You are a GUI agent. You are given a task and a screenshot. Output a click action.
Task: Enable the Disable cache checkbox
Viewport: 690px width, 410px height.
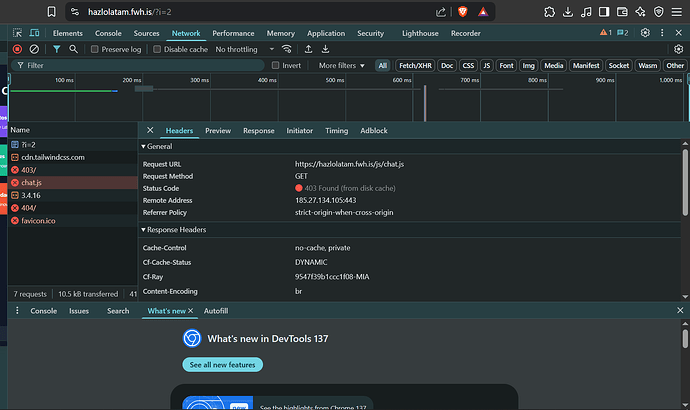(157, 49)
